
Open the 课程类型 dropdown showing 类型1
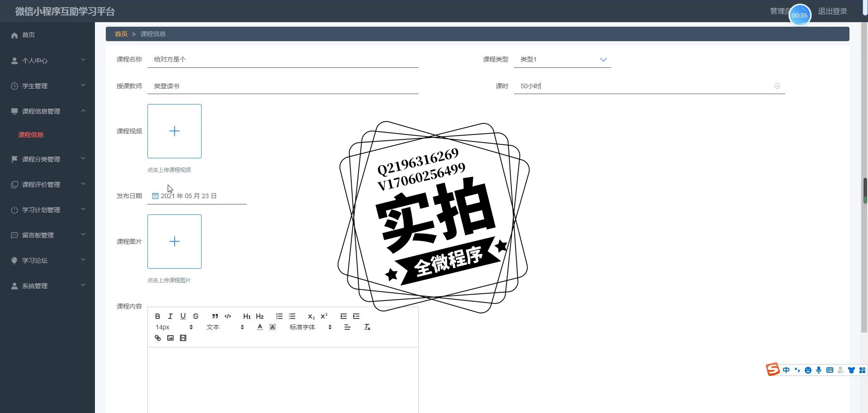click(x=562, y=59)
